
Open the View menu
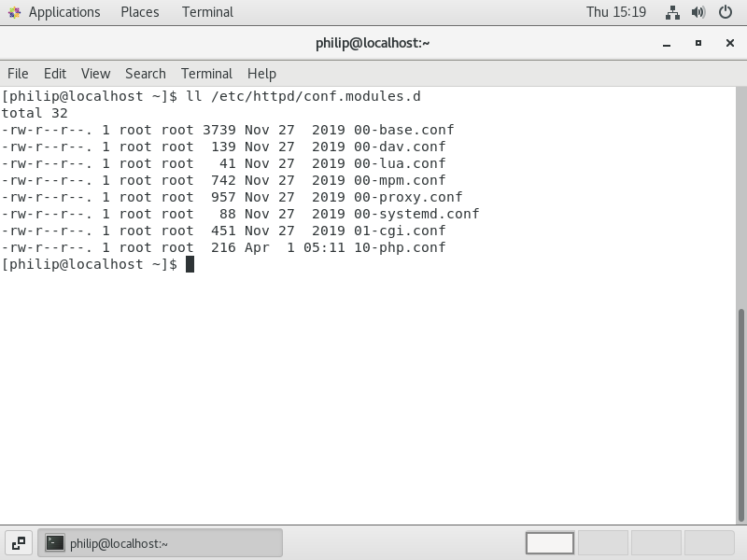coord(95,74)
